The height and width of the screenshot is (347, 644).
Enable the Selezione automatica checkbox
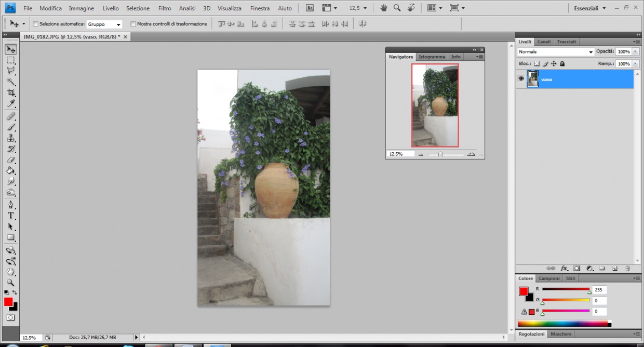pos(35,23)
